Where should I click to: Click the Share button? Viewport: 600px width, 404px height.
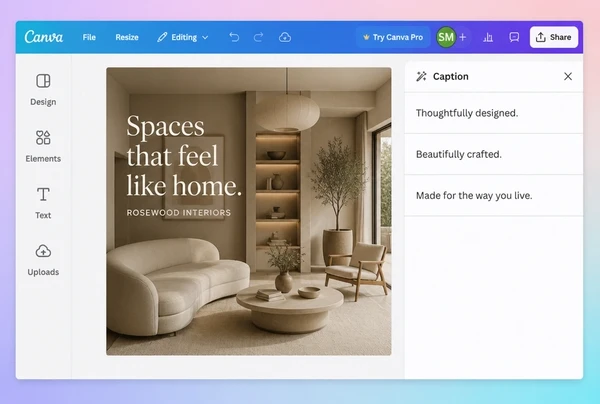[x=554, y=37]
